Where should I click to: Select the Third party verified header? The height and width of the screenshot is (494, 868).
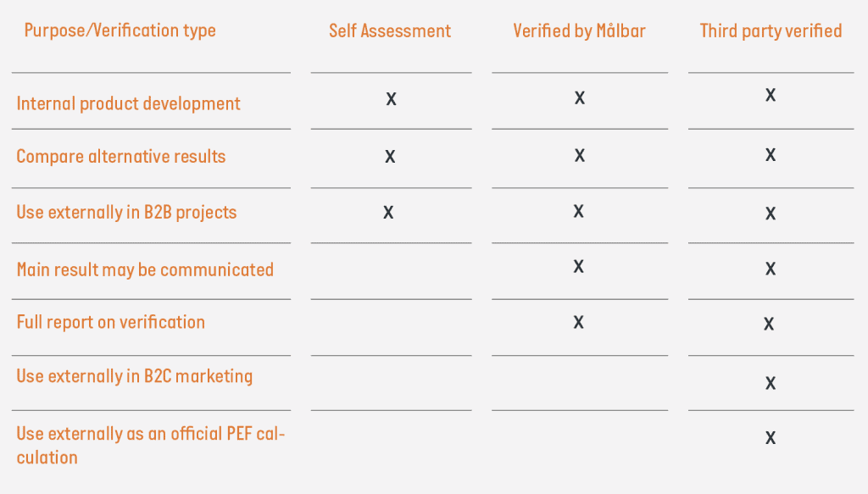[x=771, y=32]
